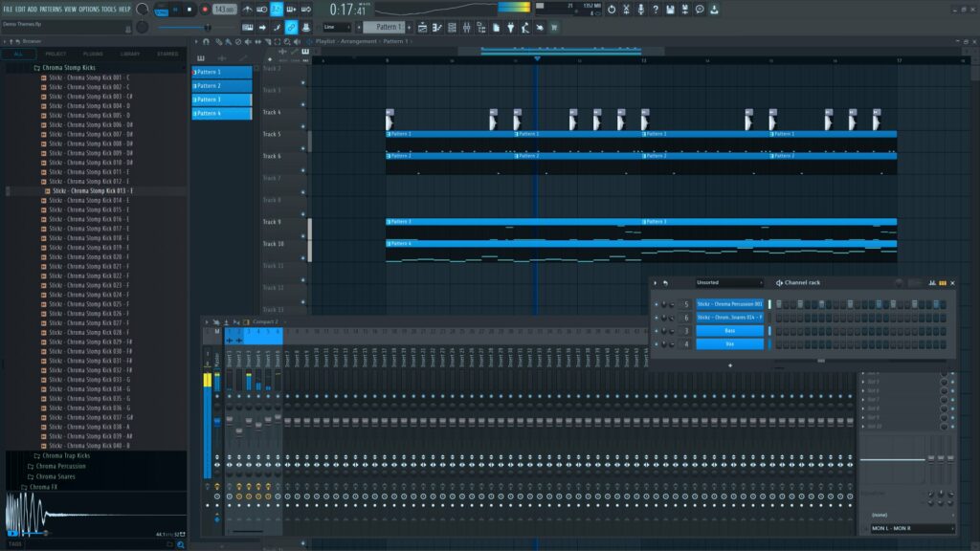
Task: Open the Line snap mode dropdown
Action: click(x=337, y=28)
